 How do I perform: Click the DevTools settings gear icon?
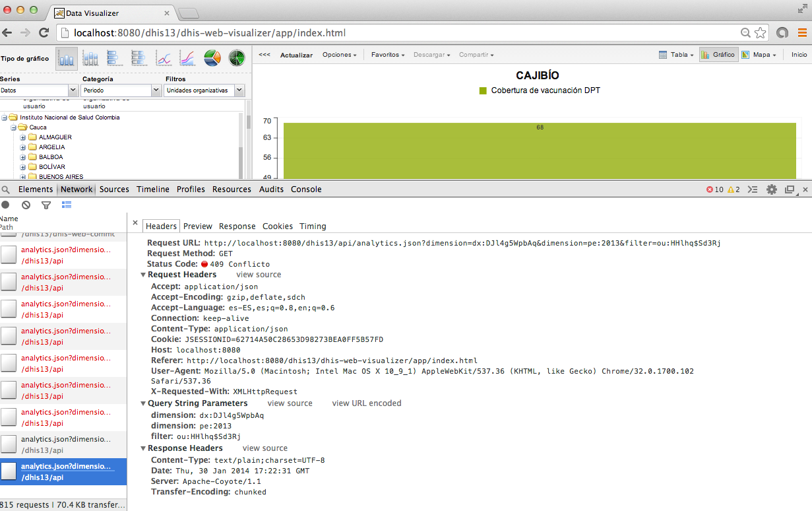[771, 189]
